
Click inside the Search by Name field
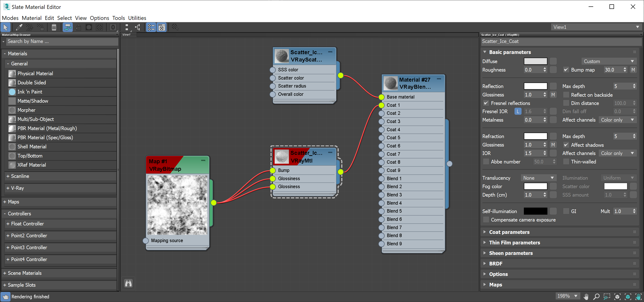pyautogui.click(x=62, y=41)
